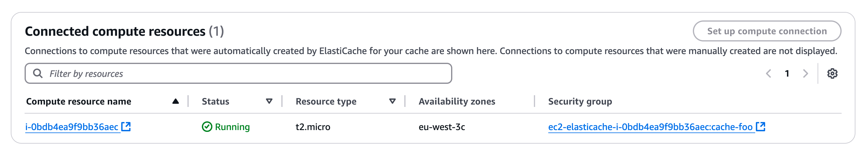Click the green Running status check icon
The image size is (868, 155).
(207, 127)
